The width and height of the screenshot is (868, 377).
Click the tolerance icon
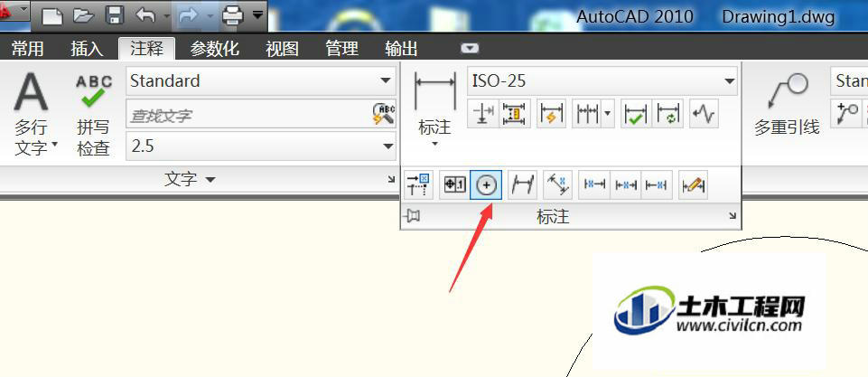(454, 185)
